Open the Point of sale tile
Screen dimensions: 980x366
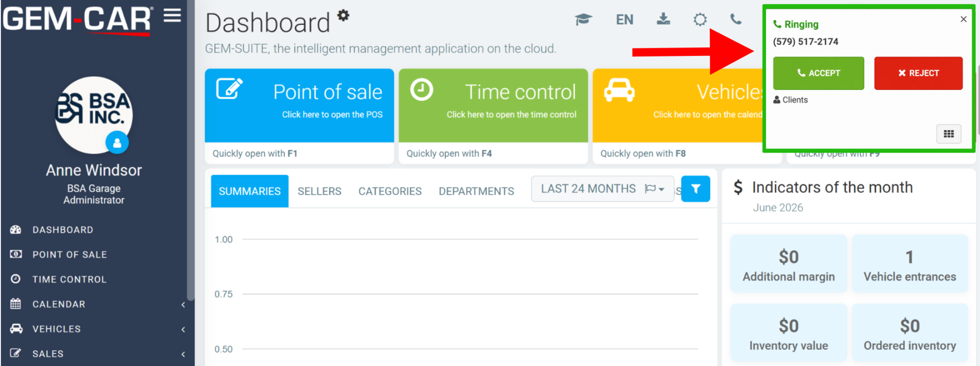point(300,105)
